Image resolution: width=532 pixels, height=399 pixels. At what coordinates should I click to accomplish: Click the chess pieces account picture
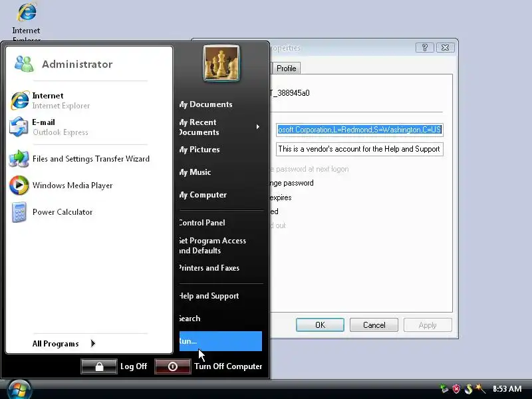tap(221, 63)
